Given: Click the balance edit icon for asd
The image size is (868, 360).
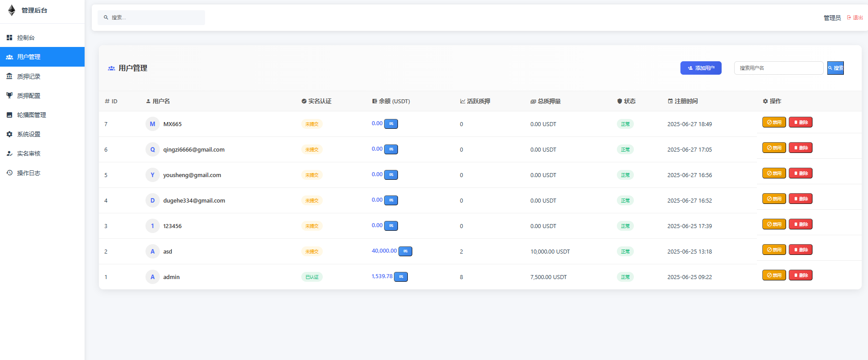Looking at the screenshot, I should tap(405, 251).
